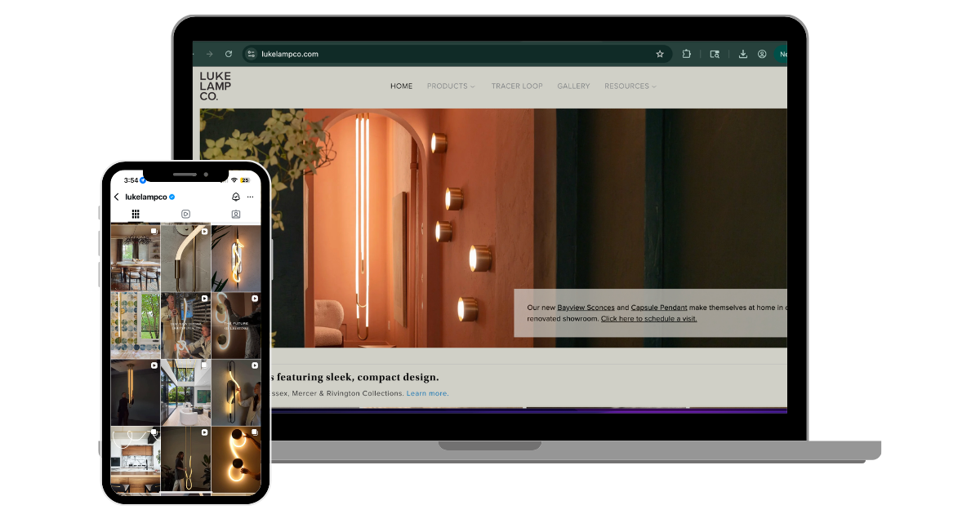980x514 pixels.
Task: Open the 'The Future' glowing ring reel
Action: (237, 326)
